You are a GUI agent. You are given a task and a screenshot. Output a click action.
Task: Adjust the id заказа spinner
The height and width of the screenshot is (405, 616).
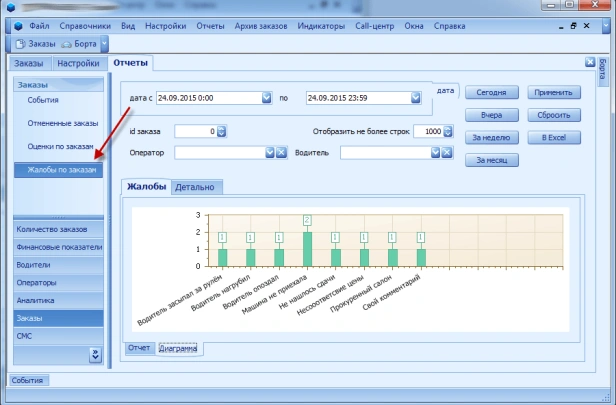click(x=221, y=131)
